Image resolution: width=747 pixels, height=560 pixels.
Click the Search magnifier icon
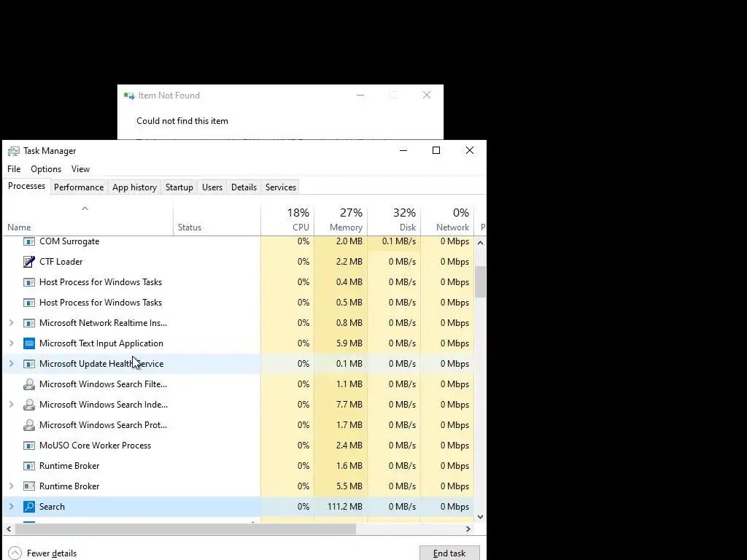click(29, 507)
